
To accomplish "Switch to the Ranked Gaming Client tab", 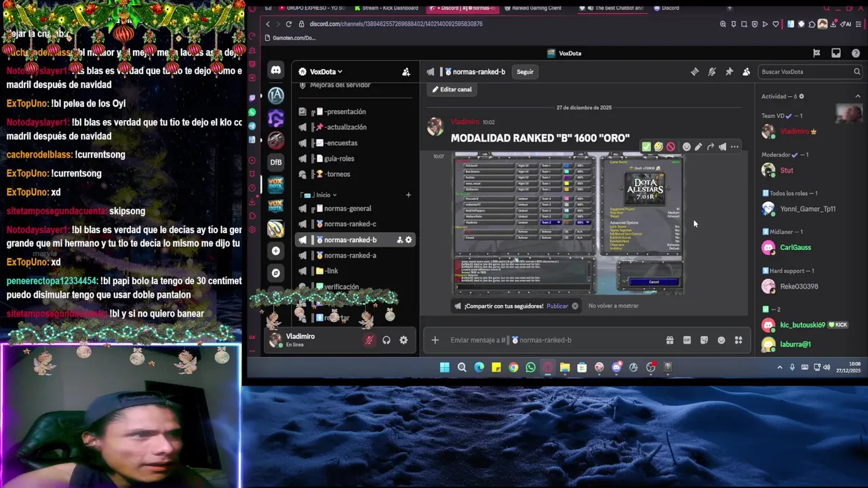I will click(x=532, y=8).
